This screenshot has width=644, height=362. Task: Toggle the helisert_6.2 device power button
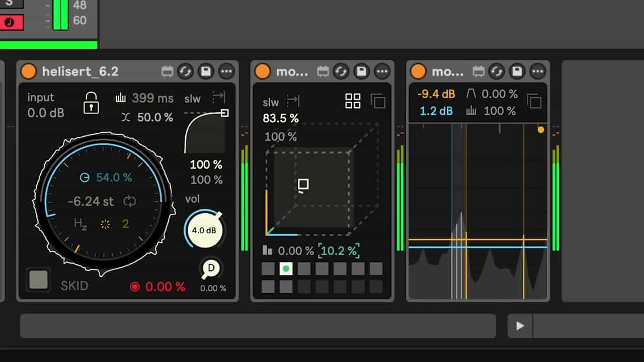click(29, 71)
